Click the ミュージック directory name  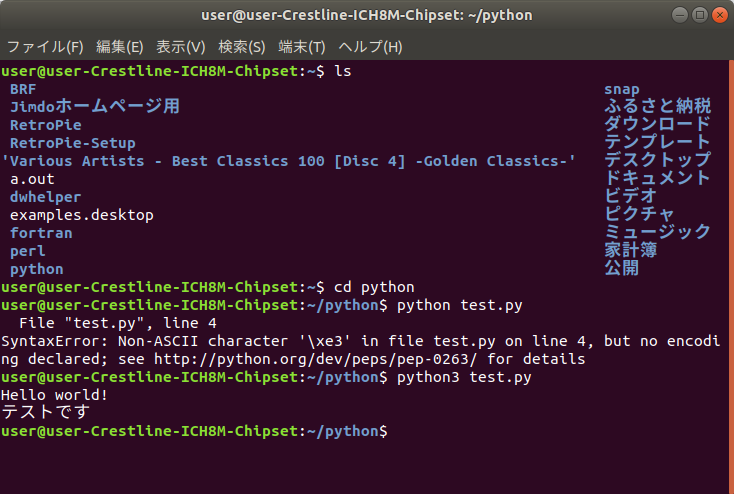coord(658,232)
